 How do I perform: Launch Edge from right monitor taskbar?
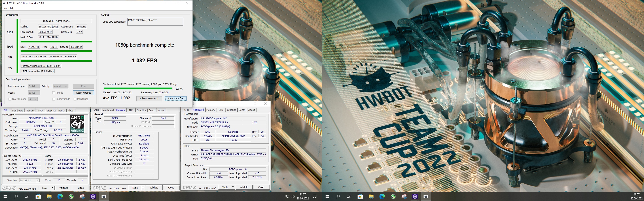click(382, 197)
